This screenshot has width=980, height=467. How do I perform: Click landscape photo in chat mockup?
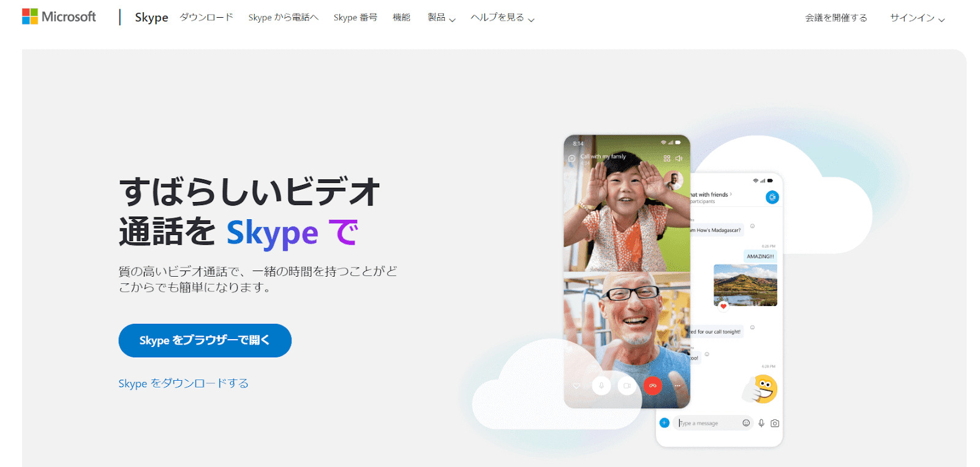pyautogui.click(x=745, y=285)
